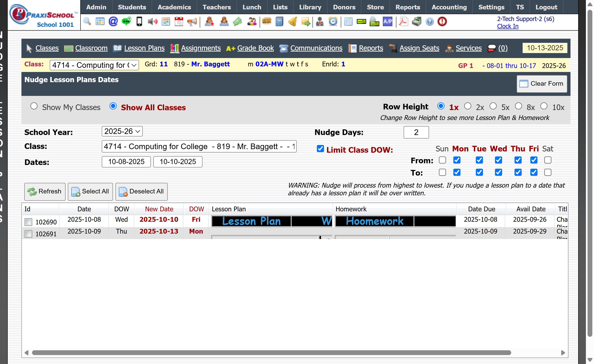This screenshot has width=594, height=364.
Task: Open the @ email icon
Action: pos(113,22)
